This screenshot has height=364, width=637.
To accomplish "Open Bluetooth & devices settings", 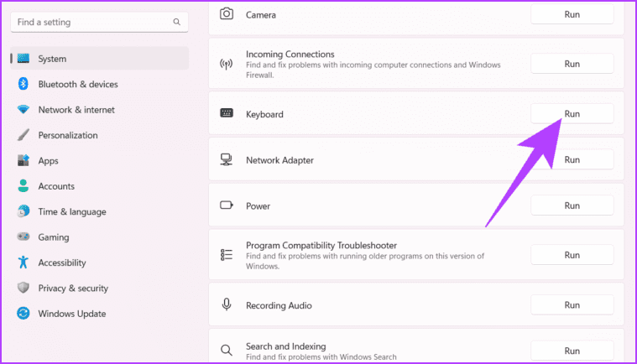I will click(100, 84).
